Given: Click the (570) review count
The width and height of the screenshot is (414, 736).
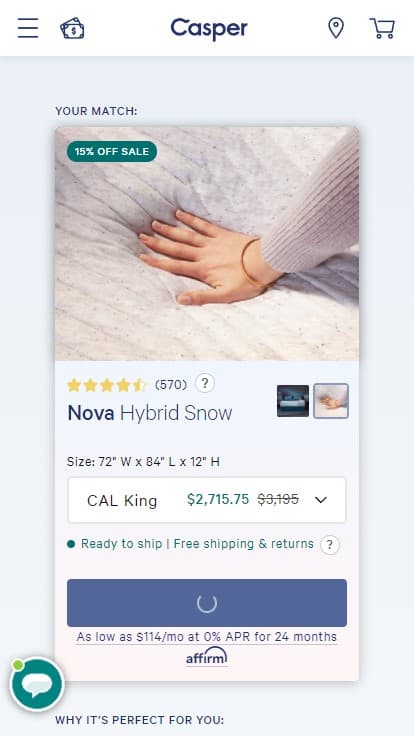Looking at the screenshot, I should coord(171,385).
